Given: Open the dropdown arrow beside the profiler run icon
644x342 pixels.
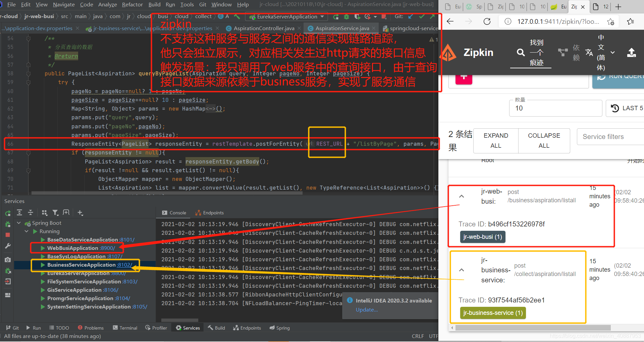Looking at the screenshot, I should tap(375, 17).
